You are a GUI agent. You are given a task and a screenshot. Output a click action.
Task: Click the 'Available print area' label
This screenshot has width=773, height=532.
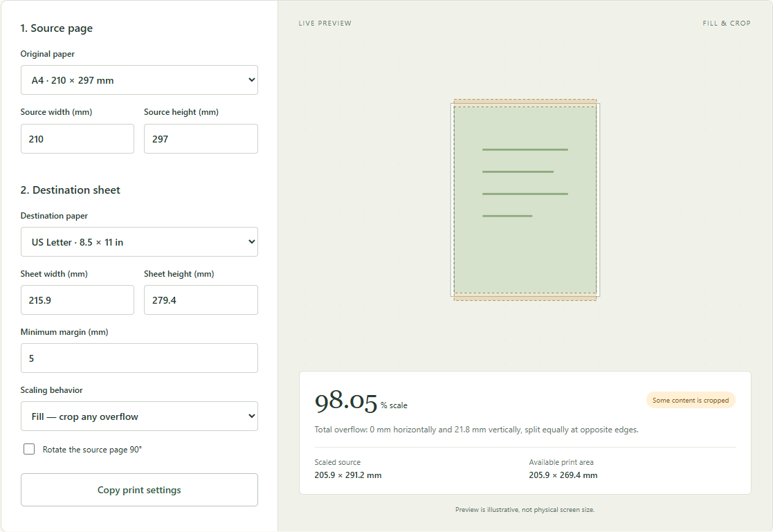pyautogui.click(x=561, y=462)
